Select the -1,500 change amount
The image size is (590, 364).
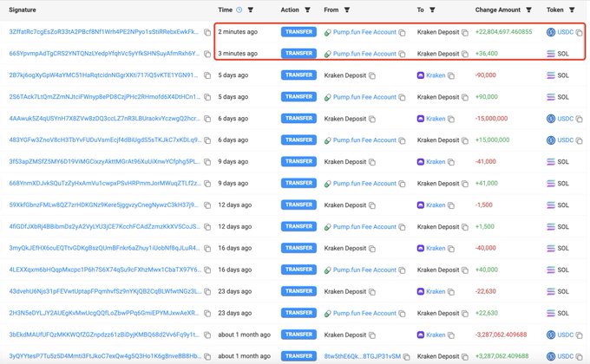point(484,205)
